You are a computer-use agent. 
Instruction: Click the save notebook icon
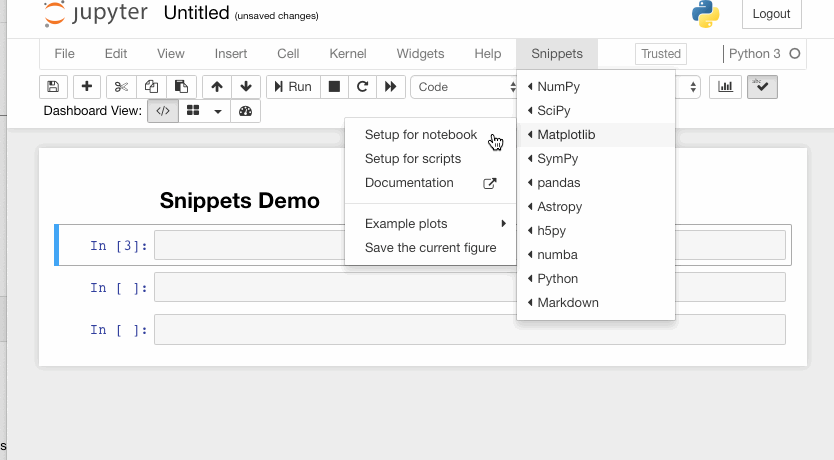point(53,87)
